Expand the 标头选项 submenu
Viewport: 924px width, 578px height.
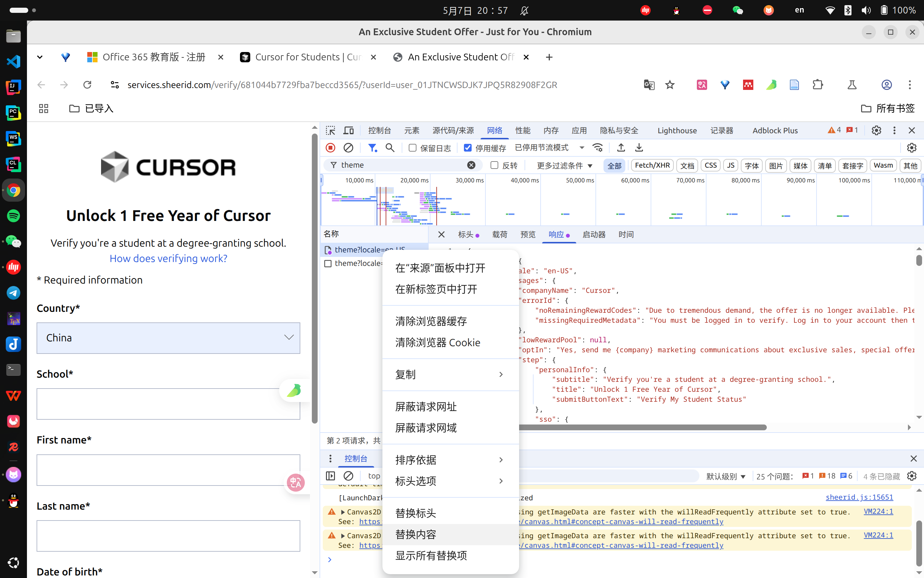[x=450, y=481]
